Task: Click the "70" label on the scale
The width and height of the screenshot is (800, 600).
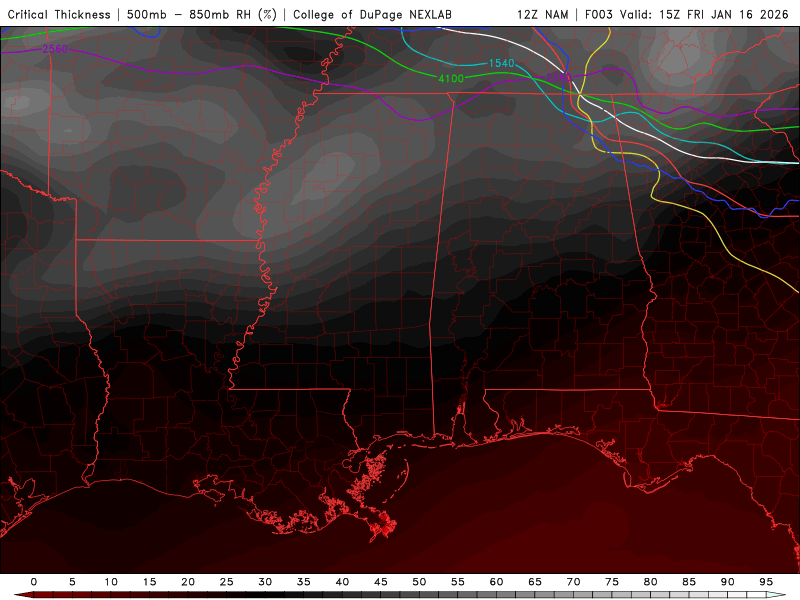Action: [573, 582]
